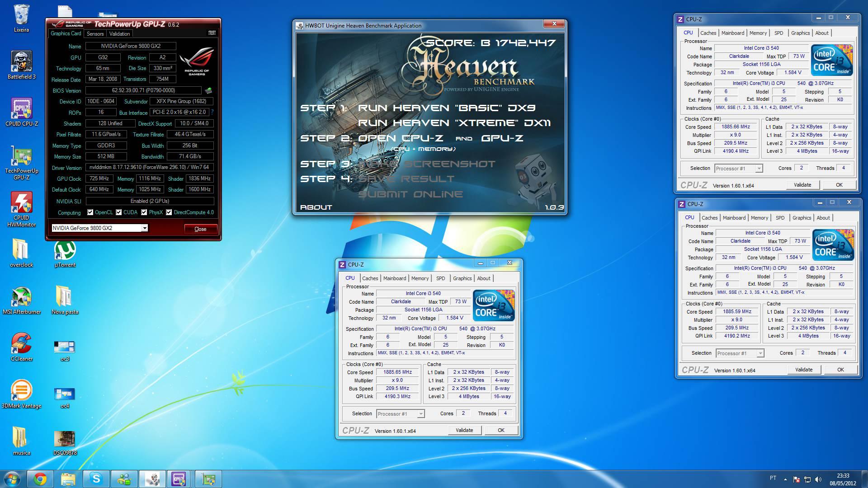Open DSC09878 photo file
The image size is (868, 488).
pos(65,442)
